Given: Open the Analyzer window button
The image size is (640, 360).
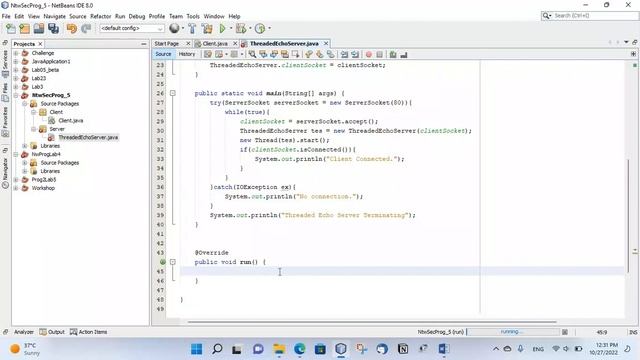Looking at the screenshot, I should point(24,332).
